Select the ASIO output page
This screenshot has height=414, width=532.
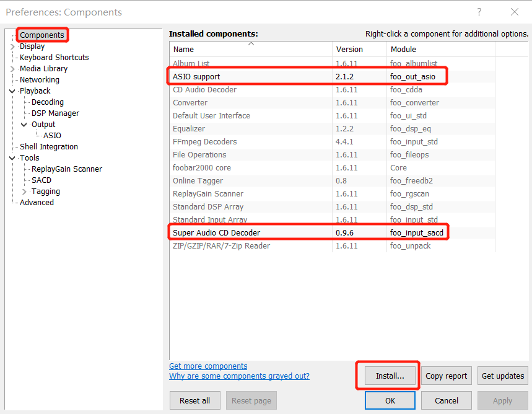52,136
